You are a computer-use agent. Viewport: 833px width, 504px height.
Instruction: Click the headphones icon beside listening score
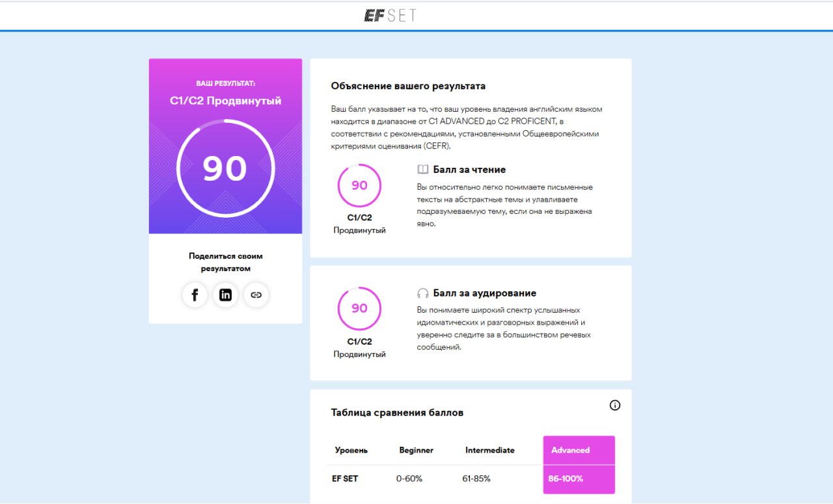pyautogui.click(x=422, y=293)
